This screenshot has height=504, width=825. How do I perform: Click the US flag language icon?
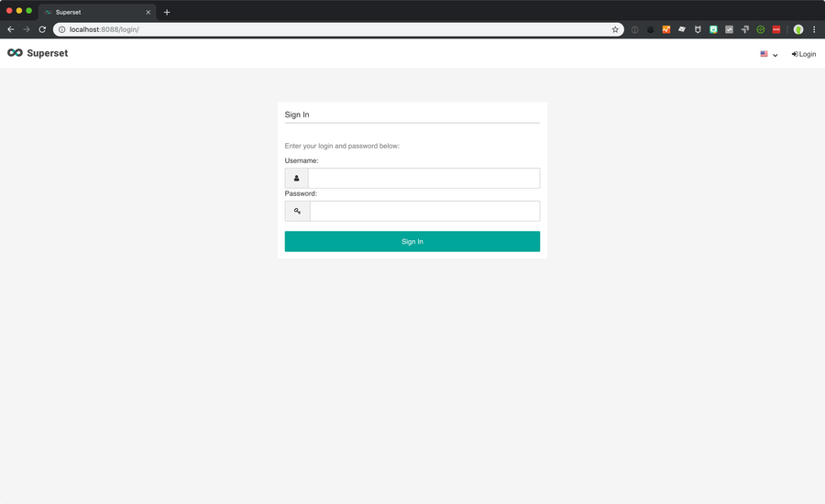[x=764, y=54]
